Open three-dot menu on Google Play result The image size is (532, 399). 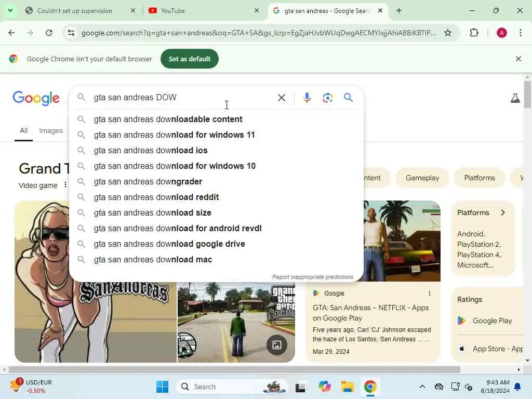(430, 294)
